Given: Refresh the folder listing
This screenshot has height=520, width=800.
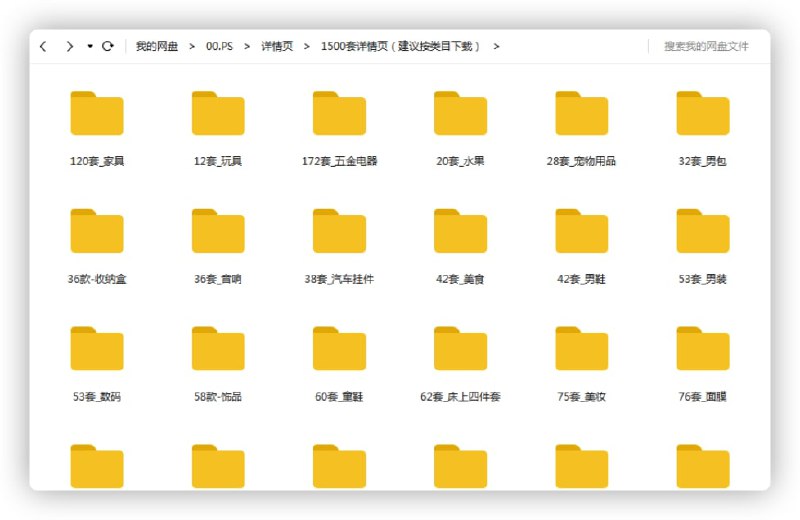Looking at the screenshot, I should (108, 46).
